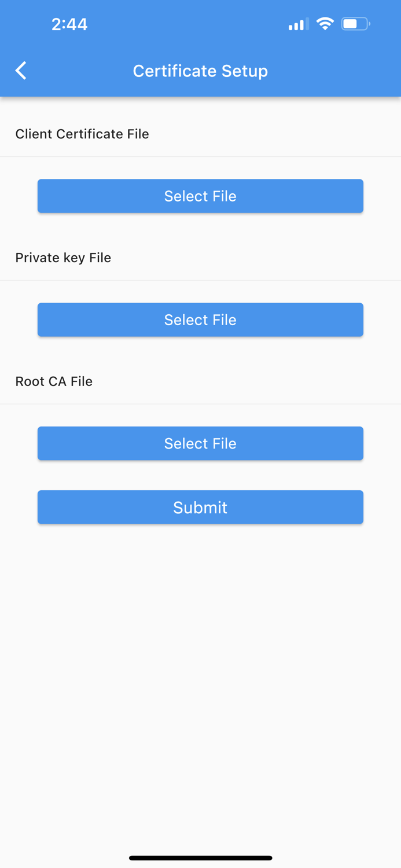401x868 pixels.
Task: Tap the divider under Client Certificate section
Action: coord(200,155)
